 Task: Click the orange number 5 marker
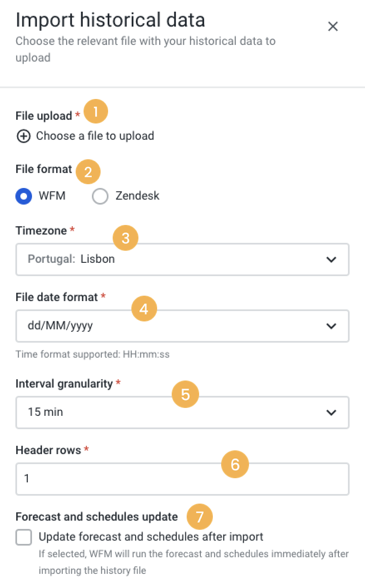tap(185, 394)
